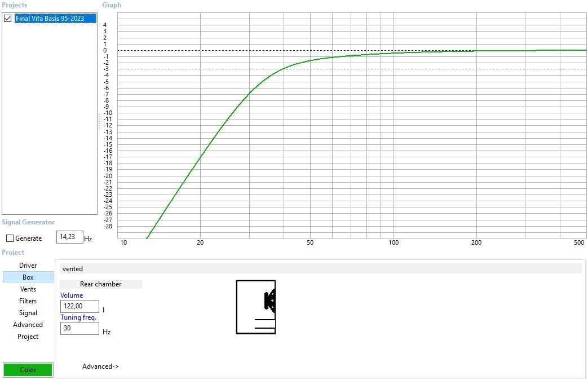Click the green Color button
588x380 pixels.
click(28, 369)
